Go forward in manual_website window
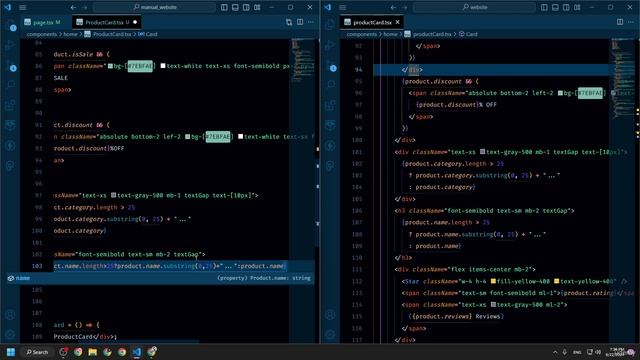 [x=84, y=7]
